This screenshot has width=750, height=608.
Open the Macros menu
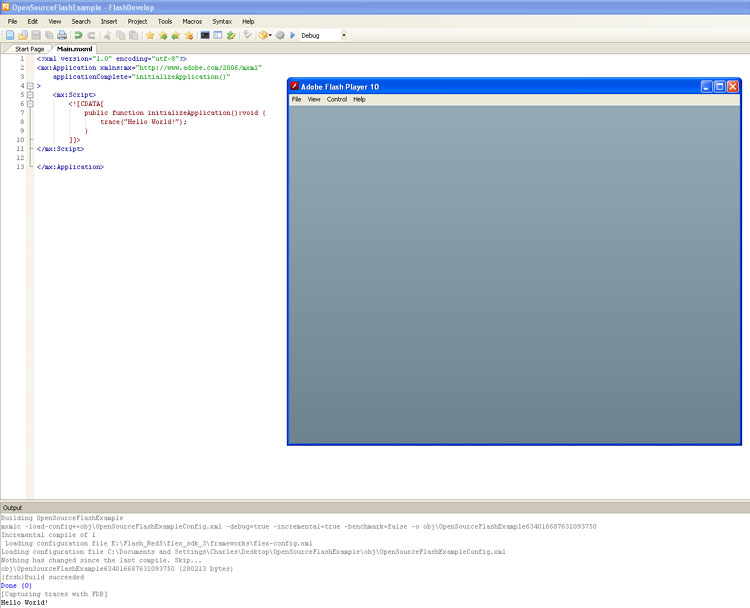coord(192,22)
